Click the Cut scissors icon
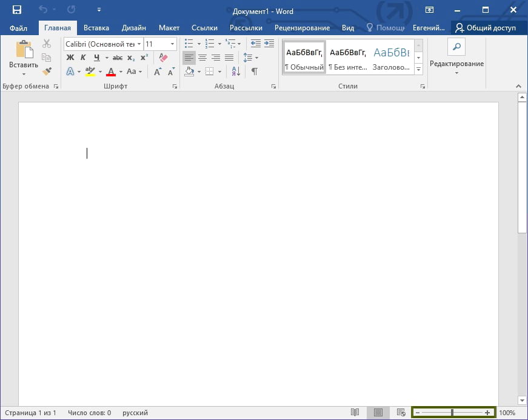Viewport: 528px width, 420px height. coord(47,44)
